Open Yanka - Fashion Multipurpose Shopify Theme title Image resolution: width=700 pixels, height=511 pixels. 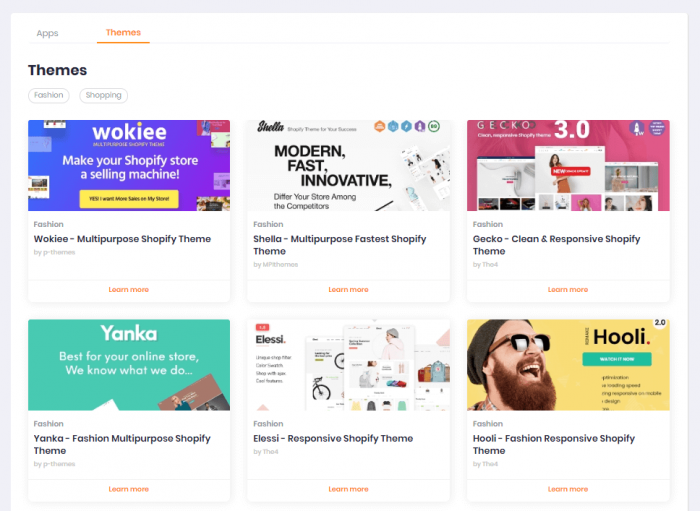pos(122,445)
